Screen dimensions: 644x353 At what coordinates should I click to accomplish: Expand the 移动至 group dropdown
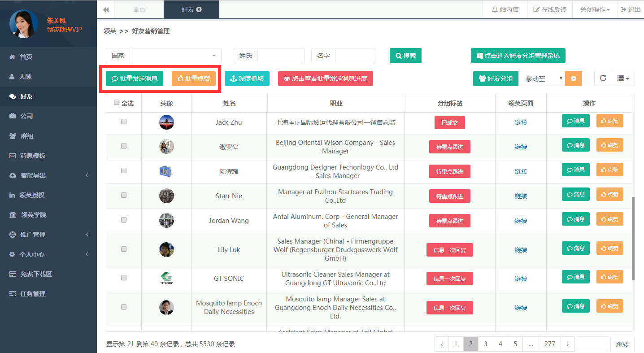(541, 78)
